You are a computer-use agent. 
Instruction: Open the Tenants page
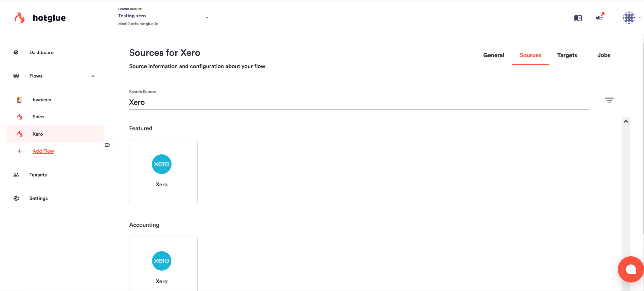pyautogui.click(x=38, y=175)
